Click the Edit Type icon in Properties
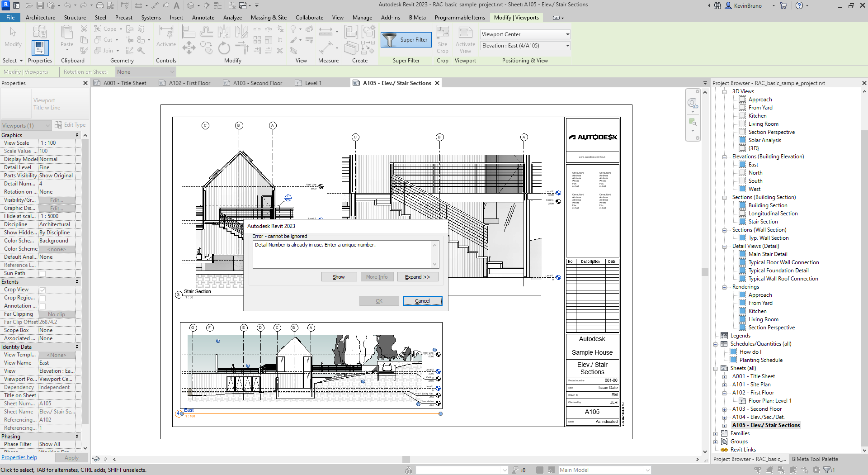This screenshot has width=868, height=475. coord(58,125)
